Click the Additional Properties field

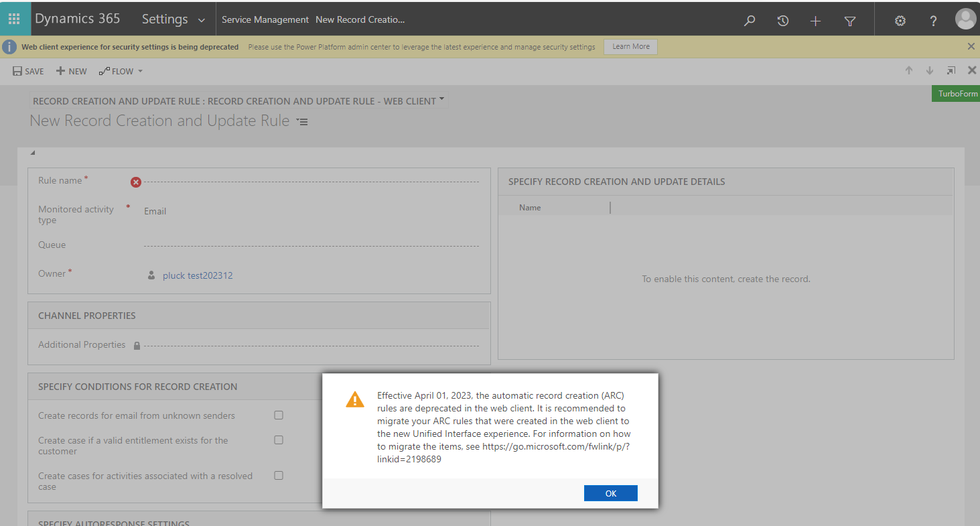click(311, 345)
